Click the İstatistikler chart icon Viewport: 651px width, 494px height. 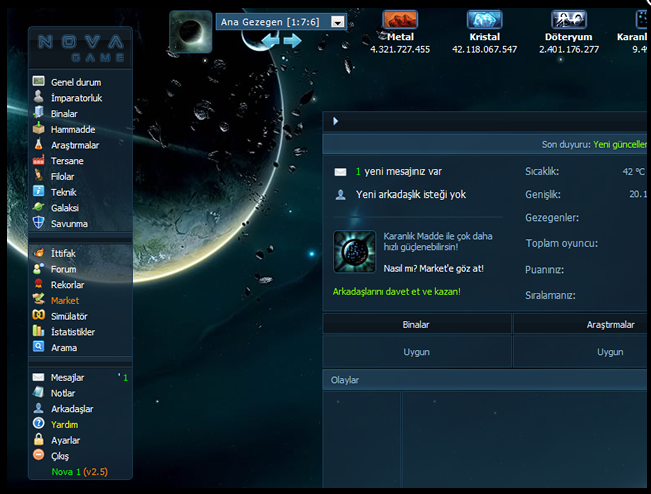pyautogui.click(x=39, y=331)
